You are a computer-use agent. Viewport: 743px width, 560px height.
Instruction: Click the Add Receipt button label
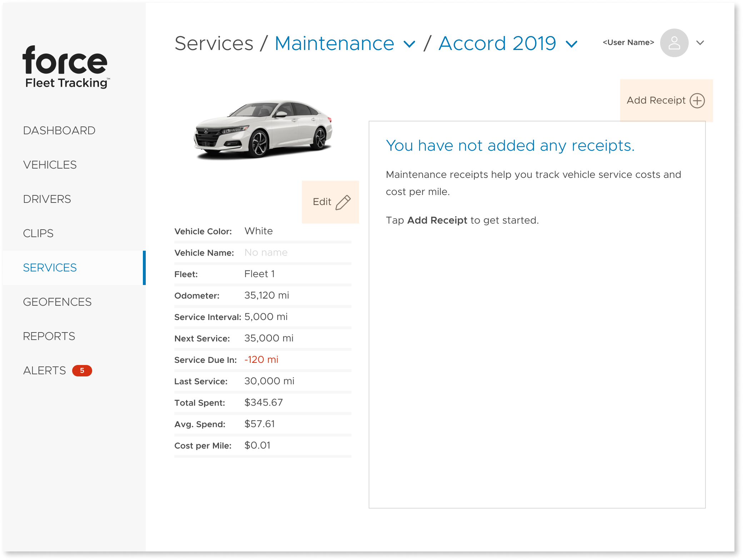[656, 100]
